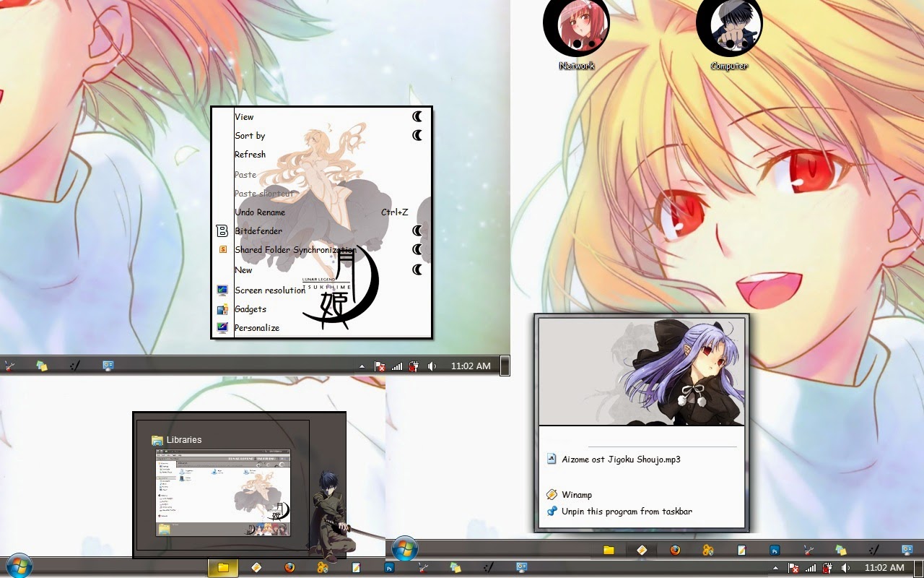924x578 pixels.
Task: Open Start orb in taskbar under the jump list
Action: point(405,548)
